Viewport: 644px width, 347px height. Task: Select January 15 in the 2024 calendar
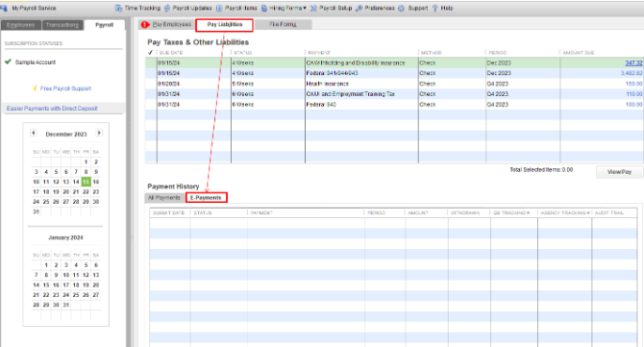[x=46, y=285]
